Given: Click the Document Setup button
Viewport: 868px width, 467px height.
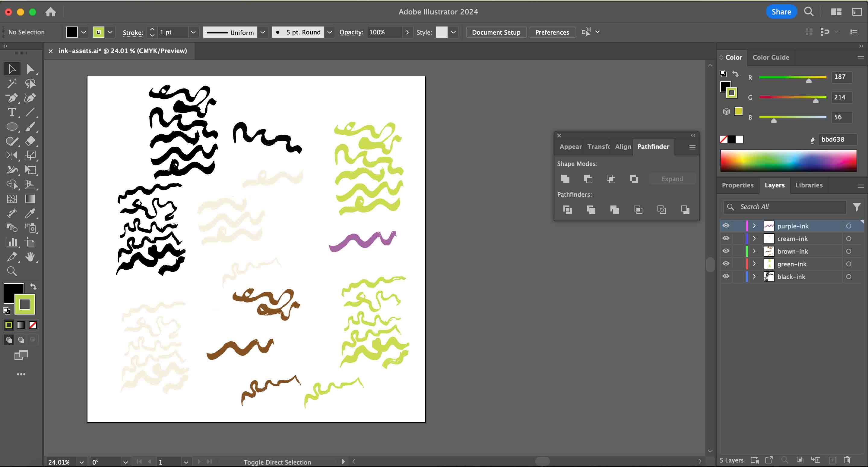Looking at the screenshot, I should (496, 32).
